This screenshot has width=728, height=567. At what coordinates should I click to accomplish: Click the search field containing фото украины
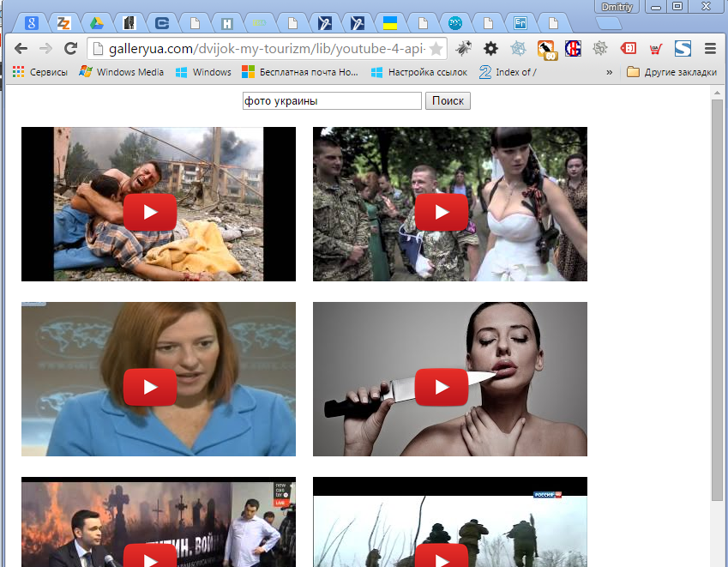point(332,100)
